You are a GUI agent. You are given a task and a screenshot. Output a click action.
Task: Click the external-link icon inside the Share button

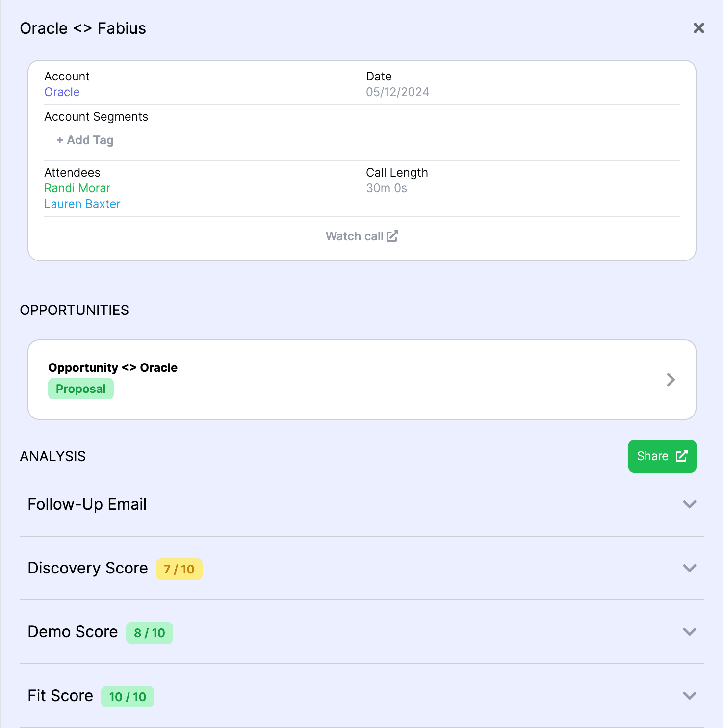681,456
